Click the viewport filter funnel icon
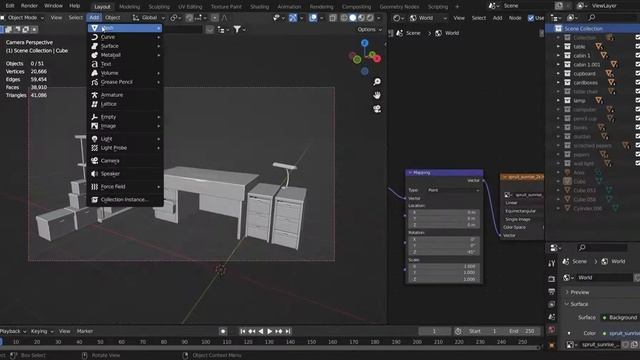 click(x=237, y=29)
